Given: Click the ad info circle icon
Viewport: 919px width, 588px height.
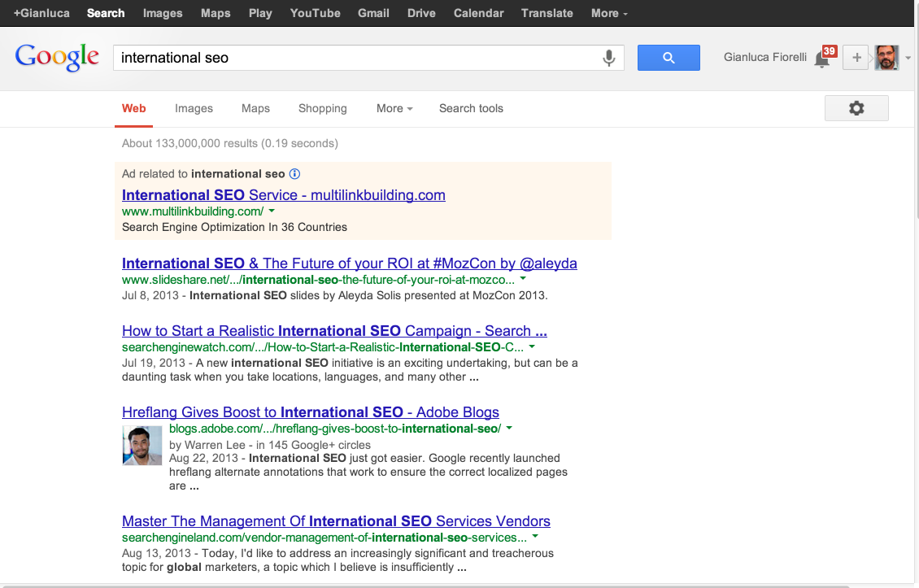Looking at the screenshot, I should [x=295, y=173].
